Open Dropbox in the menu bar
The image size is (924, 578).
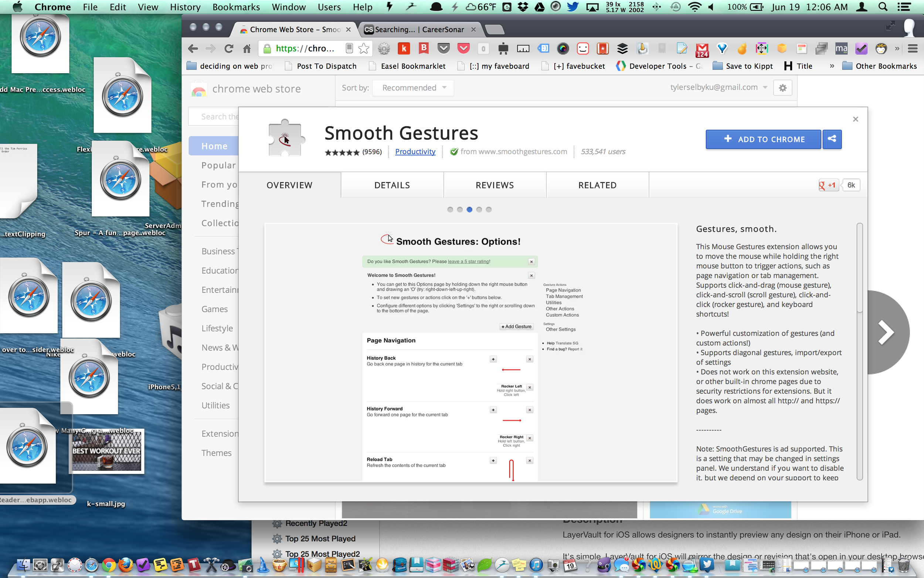pos(523,7)
